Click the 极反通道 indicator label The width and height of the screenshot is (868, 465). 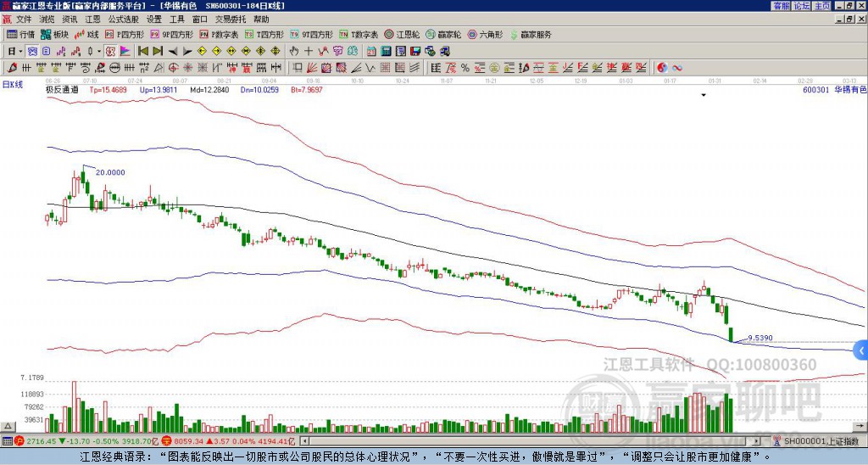click(62, 89)
